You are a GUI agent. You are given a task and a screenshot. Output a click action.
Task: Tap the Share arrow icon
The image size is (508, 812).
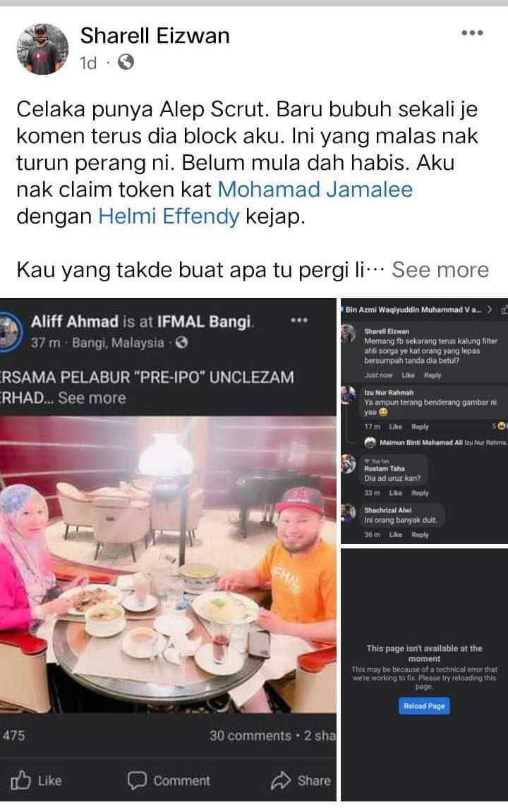point(280,780)
